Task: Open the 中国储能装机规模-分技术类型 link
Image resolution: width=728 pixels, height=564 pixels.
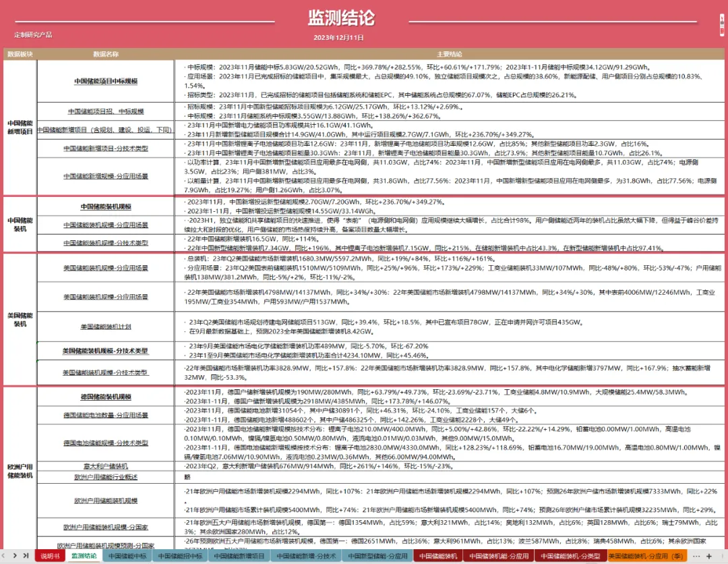Action: click(106, 243)
